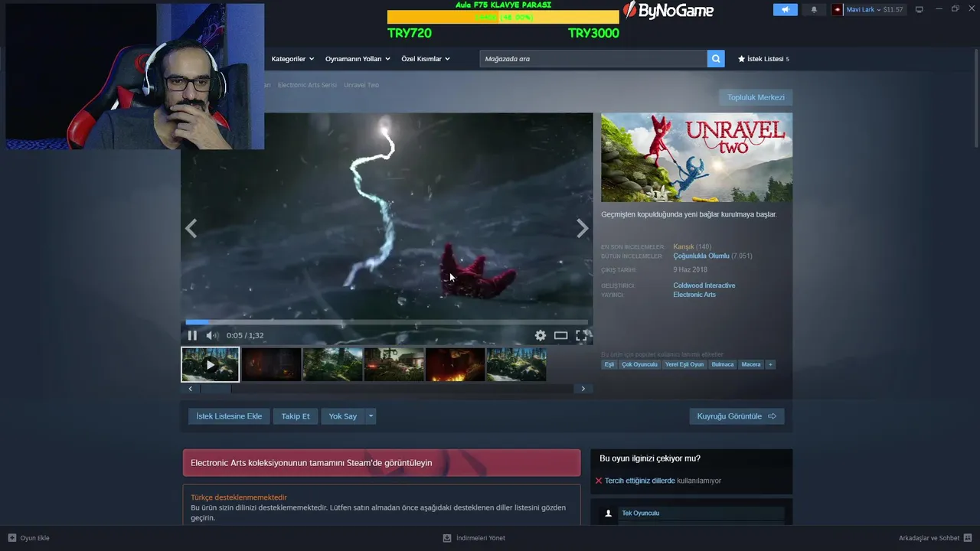Image resolution: width=980 pixels, height=551 pixels.
Task: Add a tag with plus button
Action: (x=770, y=364)
